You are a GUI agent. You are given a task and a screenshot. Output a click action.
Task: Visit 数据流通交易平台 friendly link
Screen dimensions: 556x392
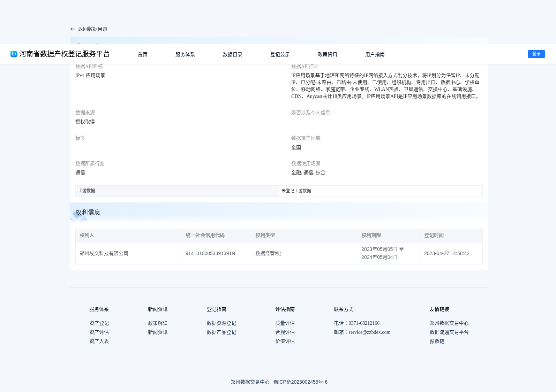coord(449,332)
